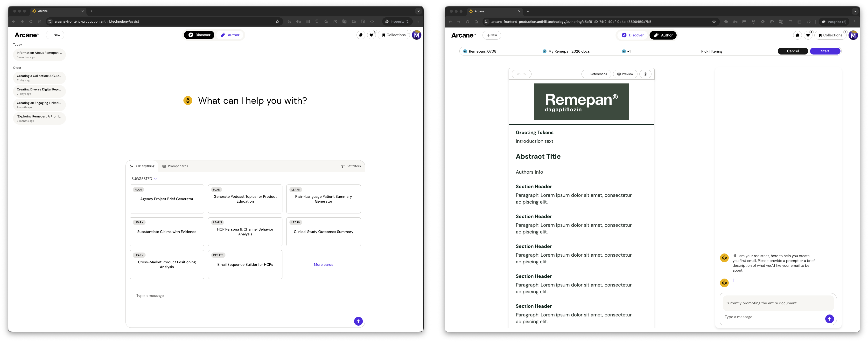Open the Pick filtering selector
Image resolution: width=868 pixels, height=342 pixels.
click(x=711, y=52)
